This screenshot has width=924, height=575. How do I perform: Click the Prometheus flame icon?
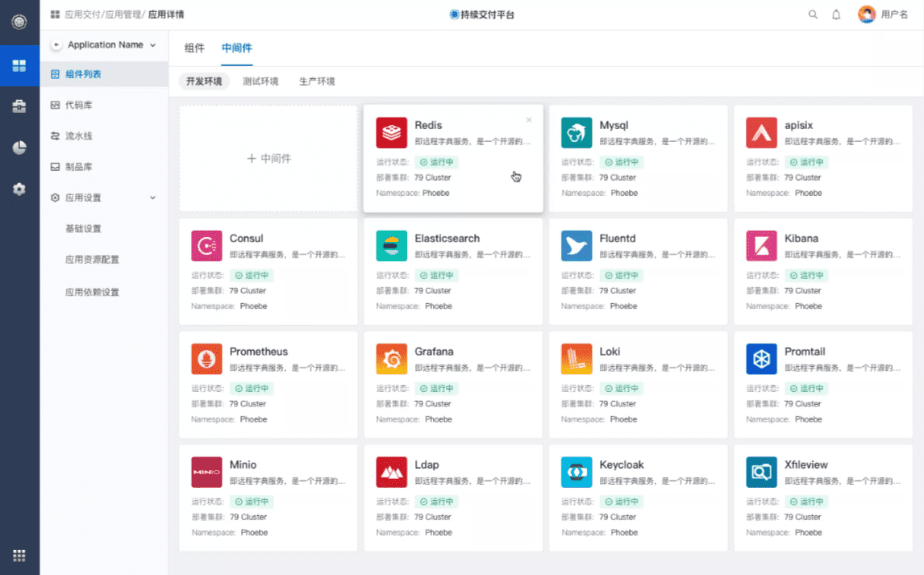point(206,359)
